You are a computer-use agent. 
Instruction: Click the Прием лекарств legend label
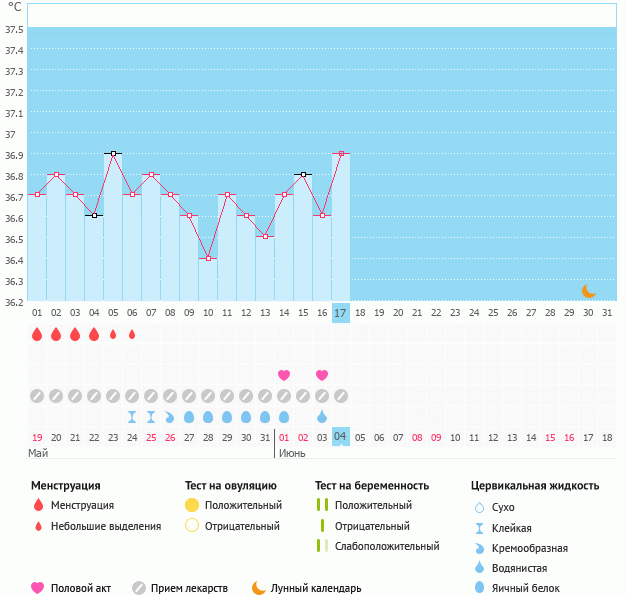tap(189, 588)
